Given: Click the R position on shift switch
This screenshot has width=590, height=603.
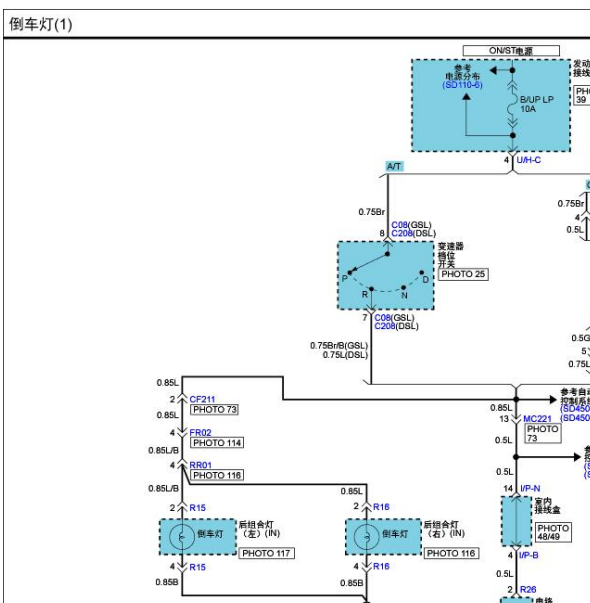Looking at the screenshot, I should pyautogui.click(x=365, y=295).
